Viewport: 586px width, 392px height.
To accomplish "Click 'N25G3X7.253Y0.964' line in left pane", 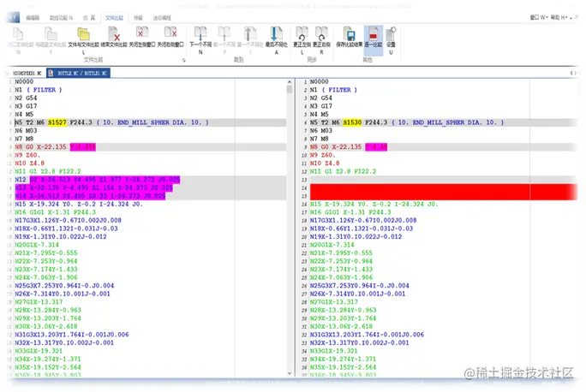I will pos(64,286).
